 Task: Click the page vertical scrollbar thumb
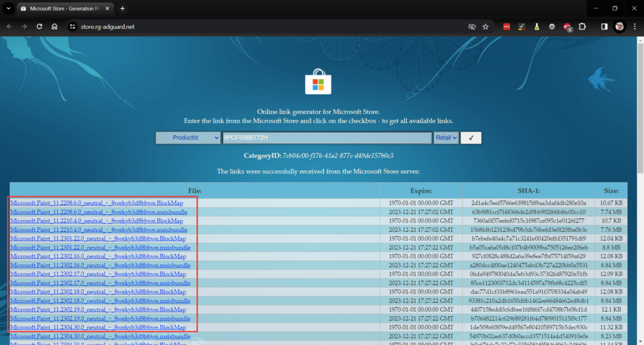pos(640,107)
